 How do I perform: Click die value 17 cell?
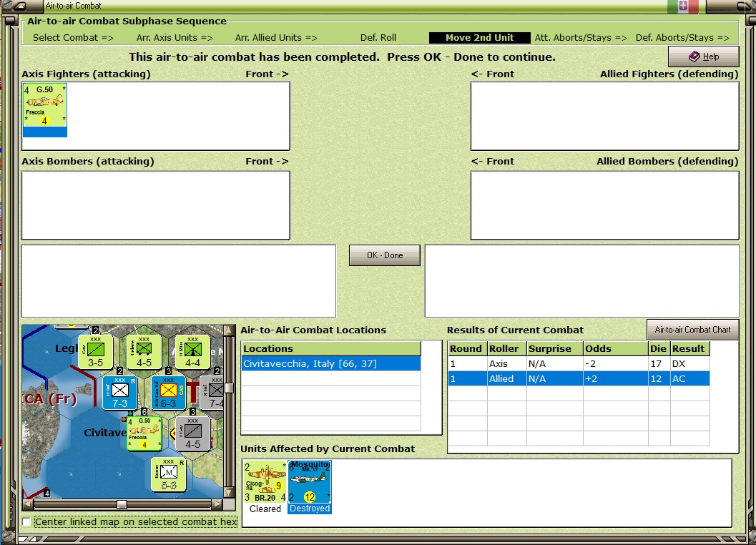(659, 363)
